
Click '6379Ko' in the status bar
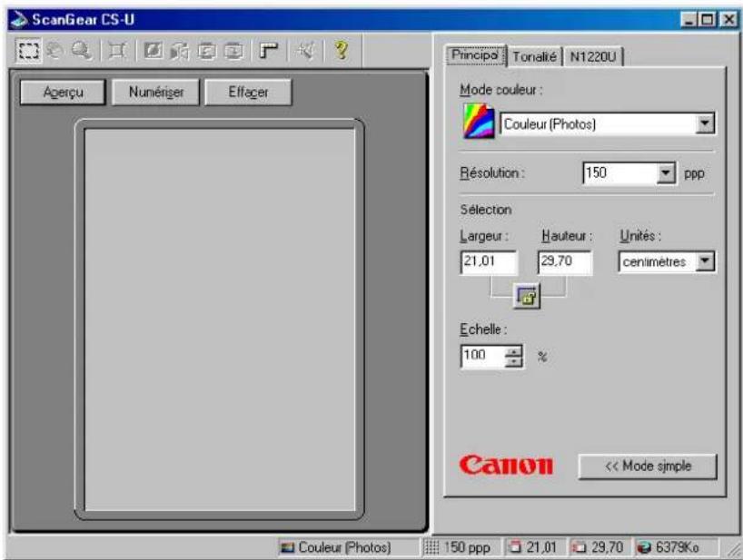677,547
